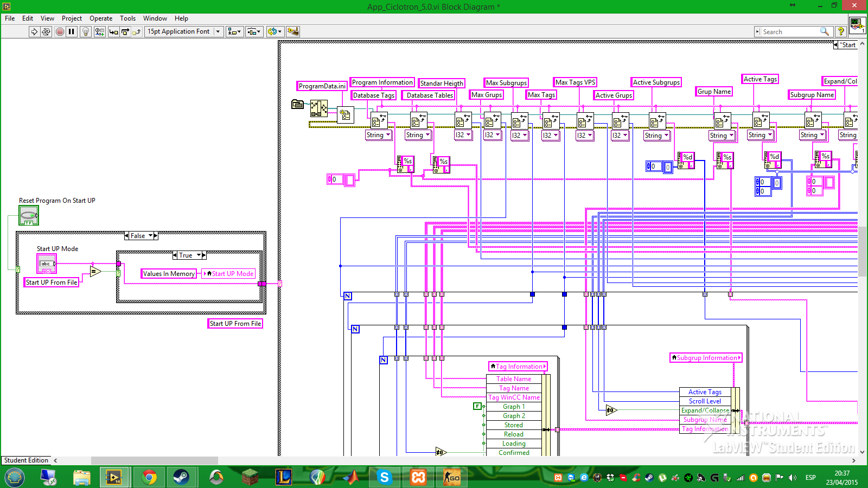Click the Max Tags VPS label
Image resolution: width=868 pixels, height=488 pixels.
(575, 82)
